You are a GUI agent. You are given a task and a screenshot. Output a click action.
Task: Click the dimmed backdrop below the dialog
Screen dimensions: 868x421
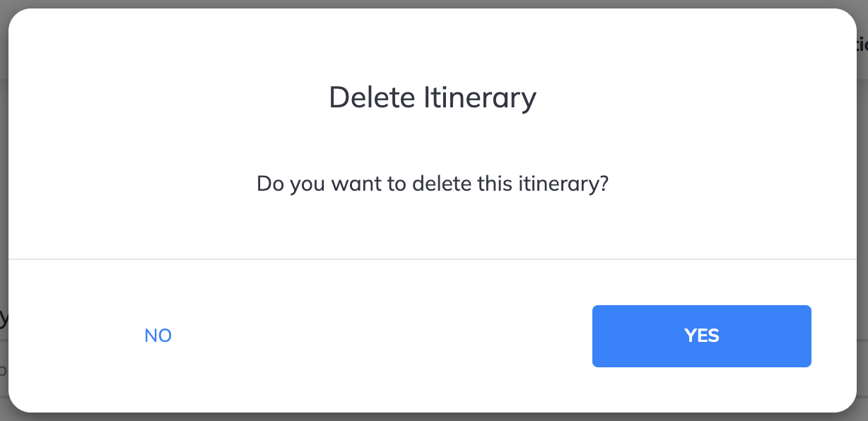tap(434, 417)
